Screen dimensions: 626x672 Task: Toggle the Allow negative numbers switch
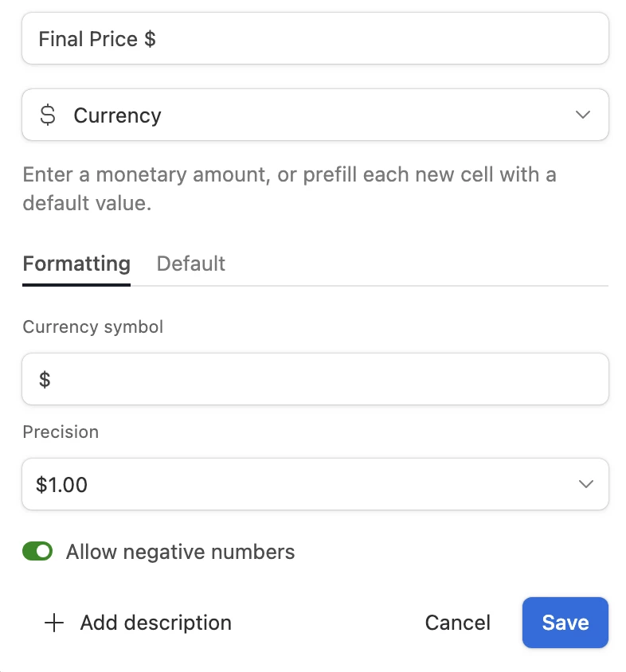(37, 551)
